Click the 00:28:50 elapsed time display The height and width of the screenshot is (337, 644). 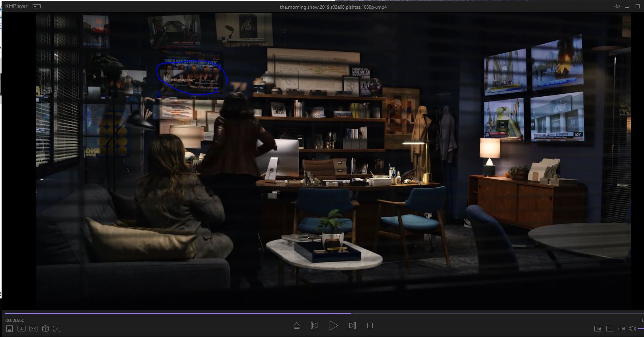pos(15,320)
